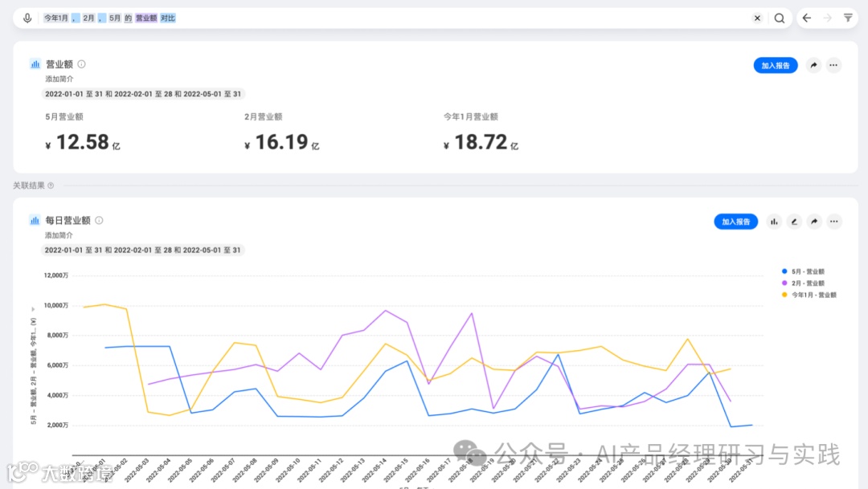This screenshot has height=489, width=868.
Task: Clear the search query with the X icon
Action: [757, 18]
